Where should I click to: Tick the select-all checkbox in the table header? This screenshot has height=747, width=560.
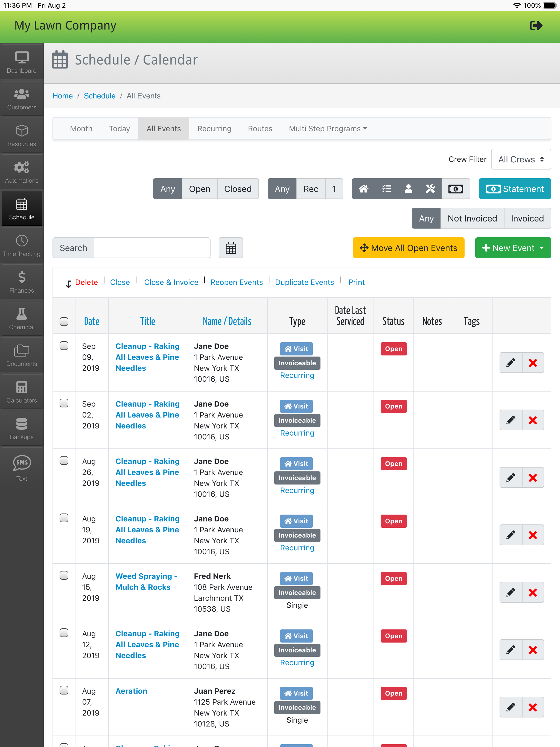tap(64, 321)
